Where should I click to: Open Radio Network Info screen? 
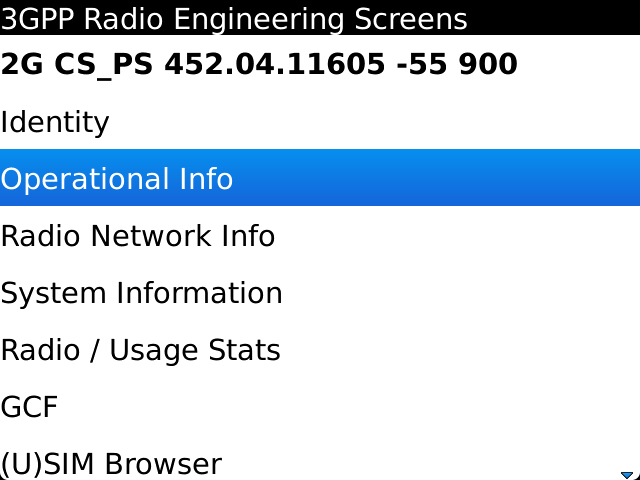[138, 236]
